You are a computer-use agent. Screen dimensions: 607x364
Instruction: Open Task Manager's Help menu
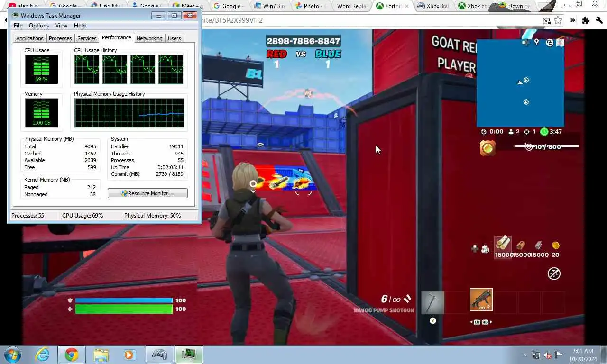pos(80,26)
